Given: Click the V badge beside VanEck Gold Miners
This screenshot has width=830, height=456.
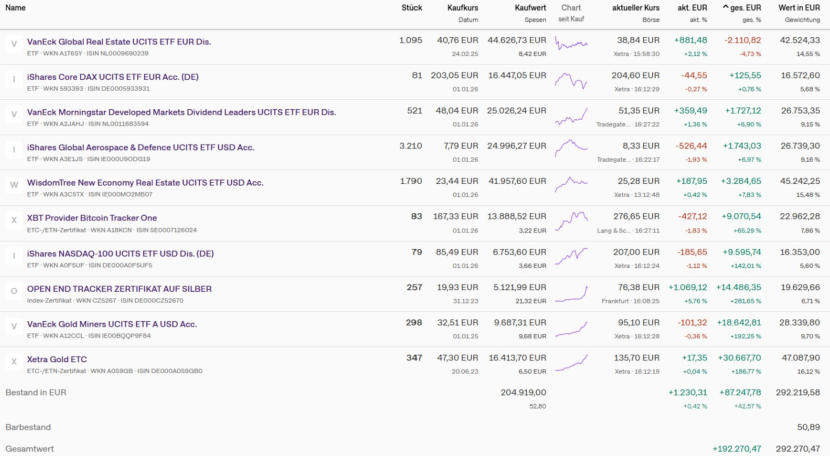Looking at the screenshot, I should pyautogui.click(x=13, y=327).
